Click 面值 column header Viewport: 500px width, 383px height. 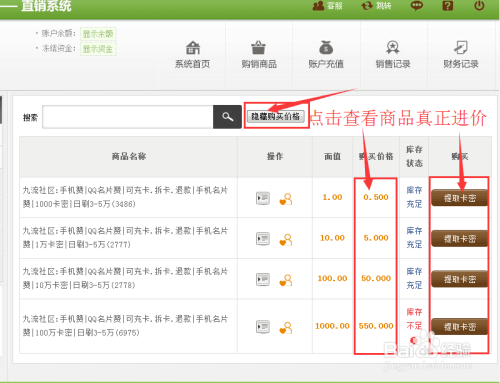(332, 156)
